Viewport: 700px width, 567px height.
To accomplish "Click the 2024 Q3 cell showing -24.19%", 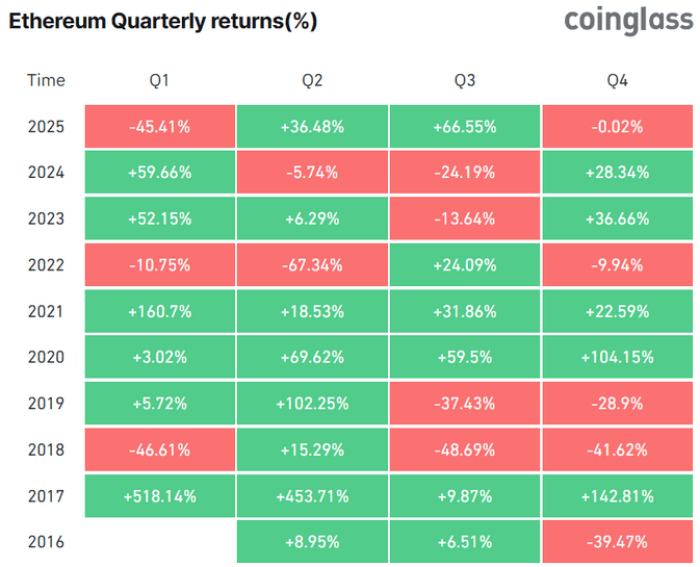I will (465, 173).
